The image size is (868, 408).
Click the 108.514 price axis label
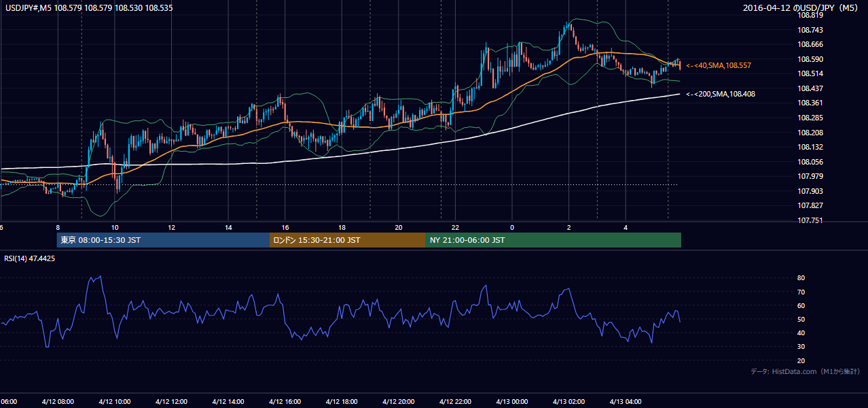click(x=811, y=73)
